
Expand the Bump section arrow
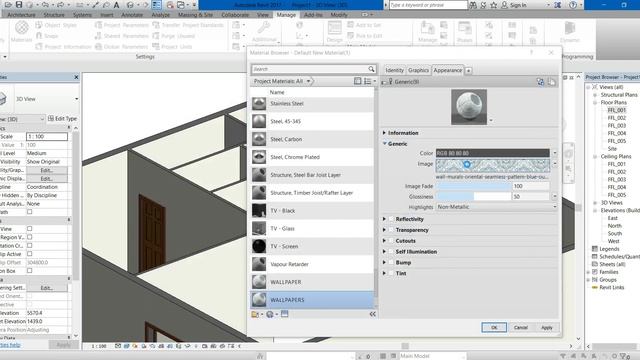[384, 262]
